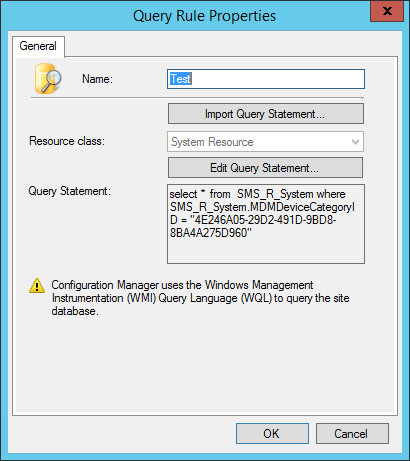
Task: Open Import Query Statement dialog
Action: pos(266,114)
